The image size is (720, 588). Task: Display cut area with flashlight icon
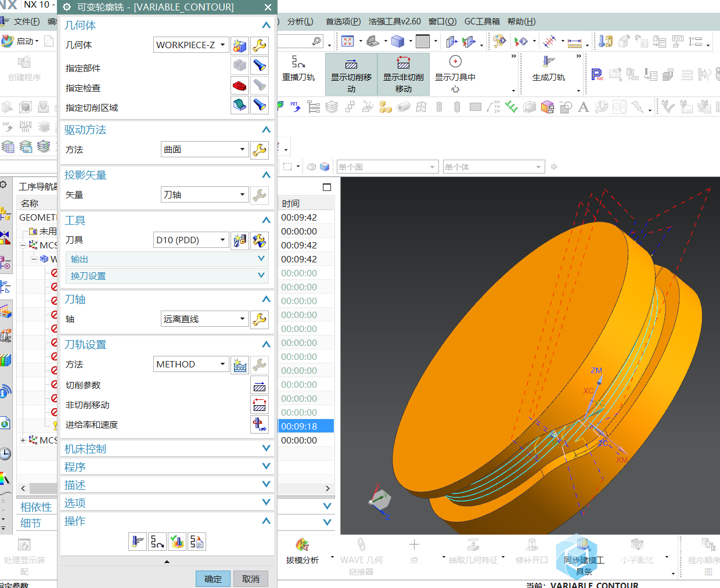click(260, 104)
